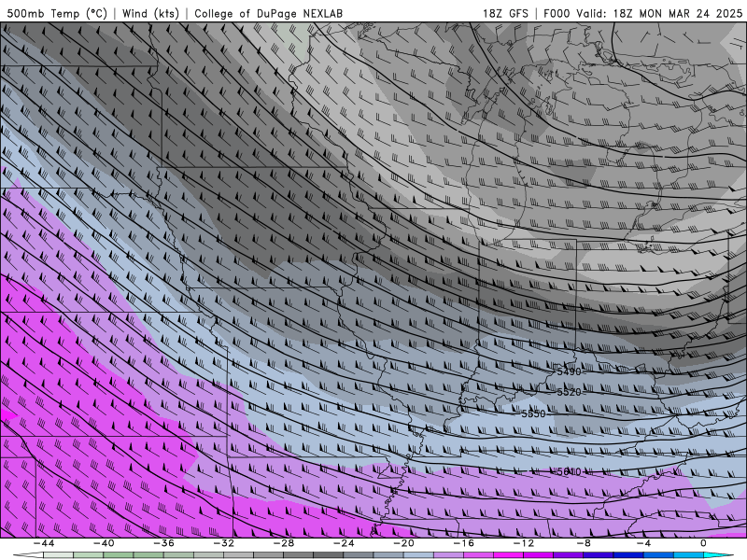Click the 5550 height contour label

click(533, 413)
